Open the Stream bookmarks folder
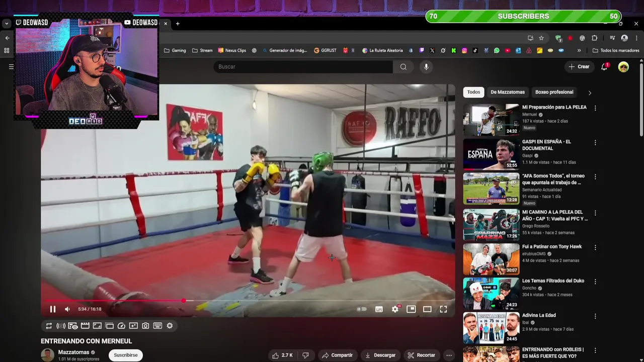Screen dimensions: 644x362 click(x=202, y=50)
